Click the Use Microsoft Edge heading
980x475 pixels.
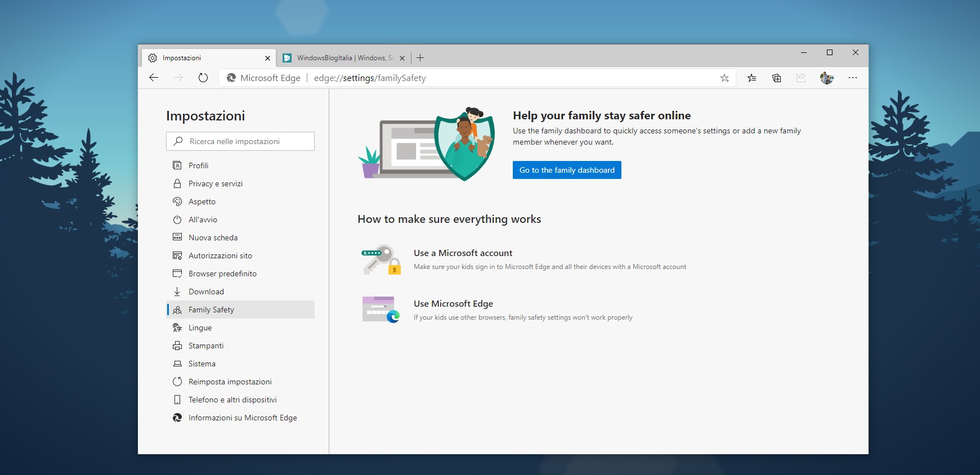click(x=453, y=304)
